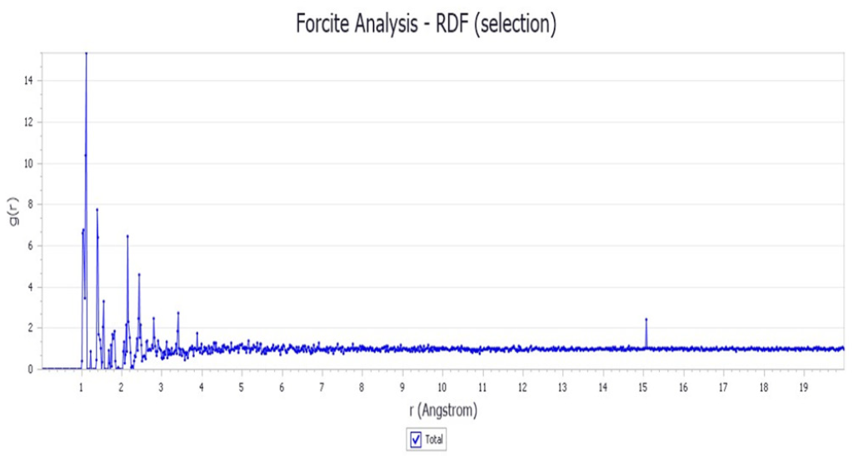The width and height of the screenshot is (868, 457).
Task: Select the x-axis tick label 15
Action: pos(642,387)
